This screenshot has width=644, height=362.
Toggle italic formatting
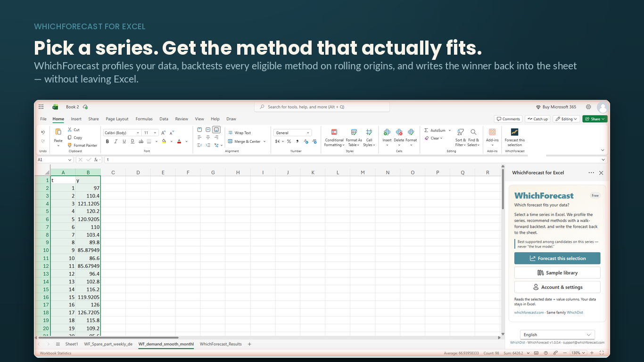[x=116, y=141]
